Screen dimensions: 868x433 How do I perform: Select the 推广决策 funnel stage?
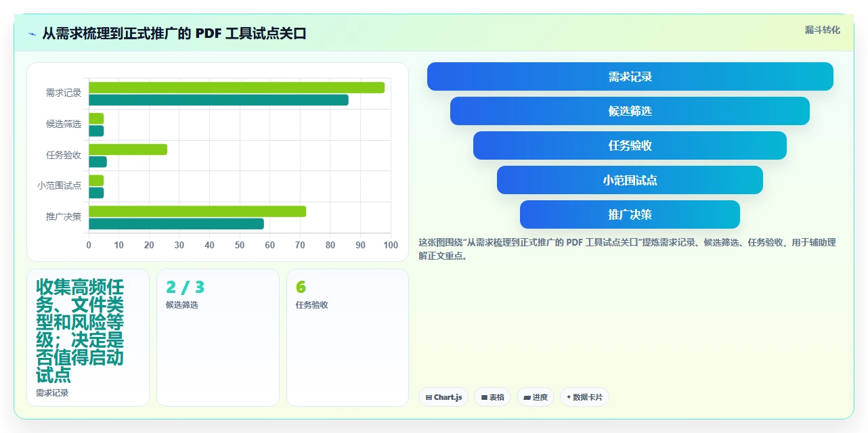pyautogui.click(x=630, y=214)
